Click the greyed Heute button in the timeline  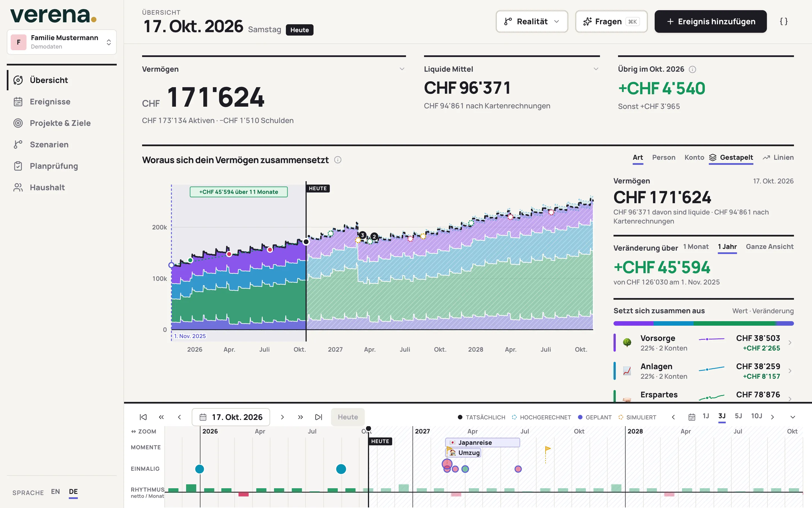pos(348,417)
